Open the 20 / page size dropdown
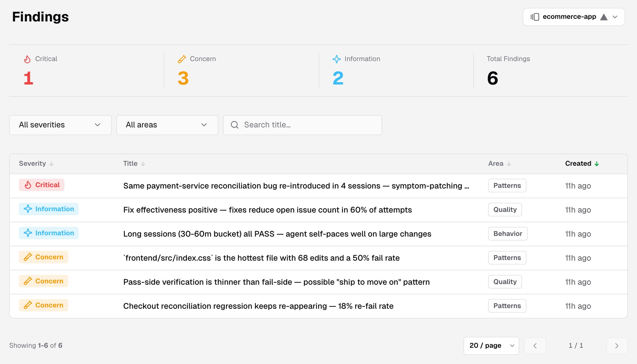Image resolution: width=637 pixels, height=364 pixels. (x=491, y=346)
